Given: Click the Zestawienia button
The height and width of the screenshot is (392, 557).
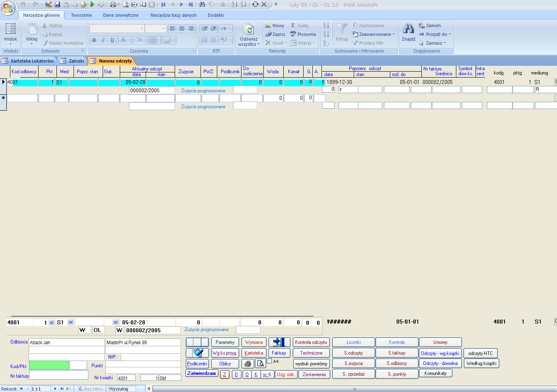Looking at the screenshot, I should [x=314, y=374].
